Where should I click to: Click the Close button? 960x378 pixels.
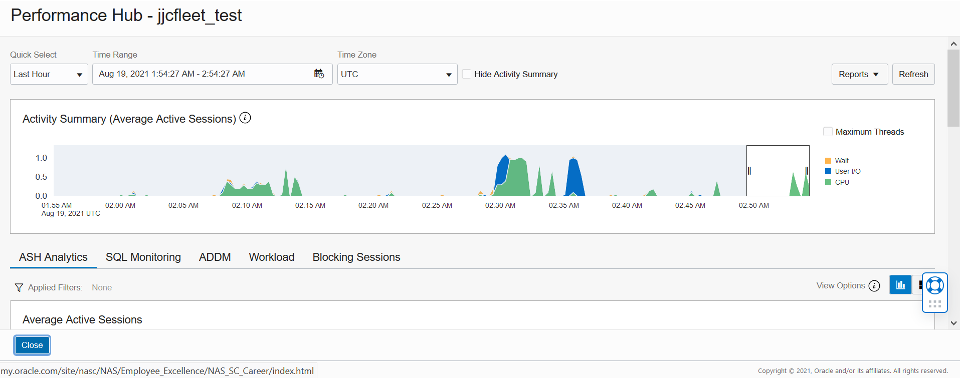tap(32, 345)
